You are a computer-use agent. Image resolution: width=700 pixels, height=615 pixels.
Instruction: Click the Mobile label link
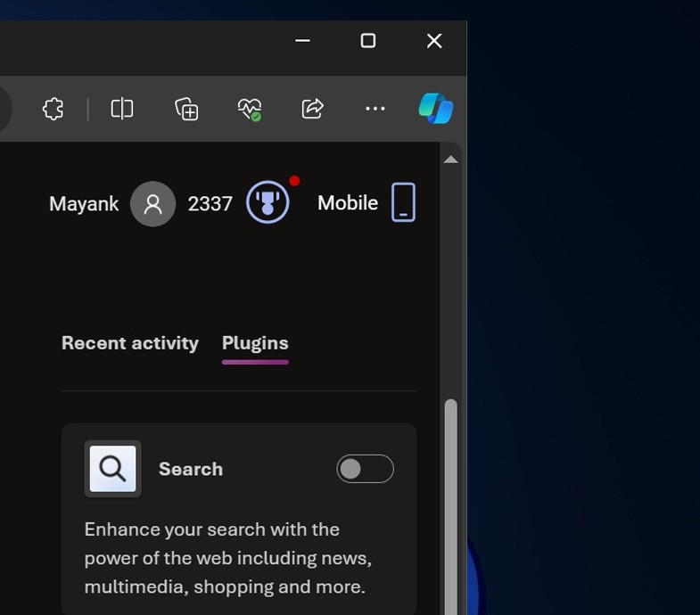tap(348, 202)
